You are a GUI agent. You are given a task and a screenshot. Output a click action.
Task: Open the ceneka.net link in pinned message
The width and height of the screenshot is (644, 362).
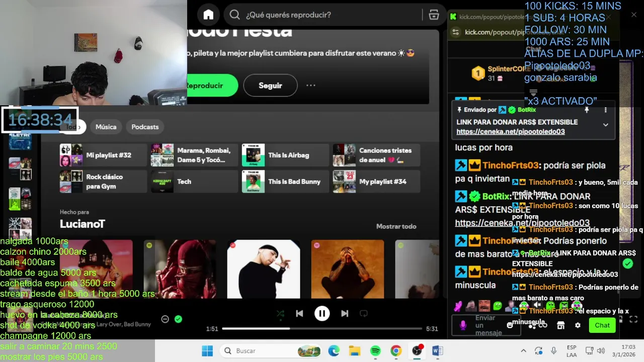coord(510,132)
